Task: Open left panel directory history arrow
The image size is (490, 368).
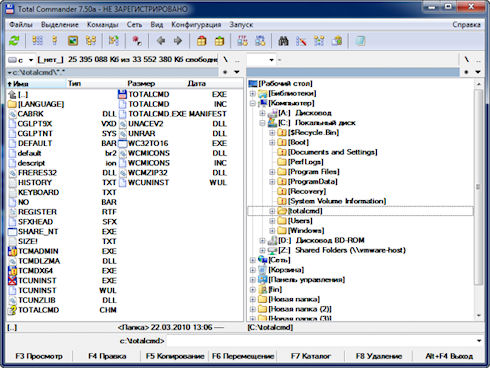Action: [x=237, y=72]
